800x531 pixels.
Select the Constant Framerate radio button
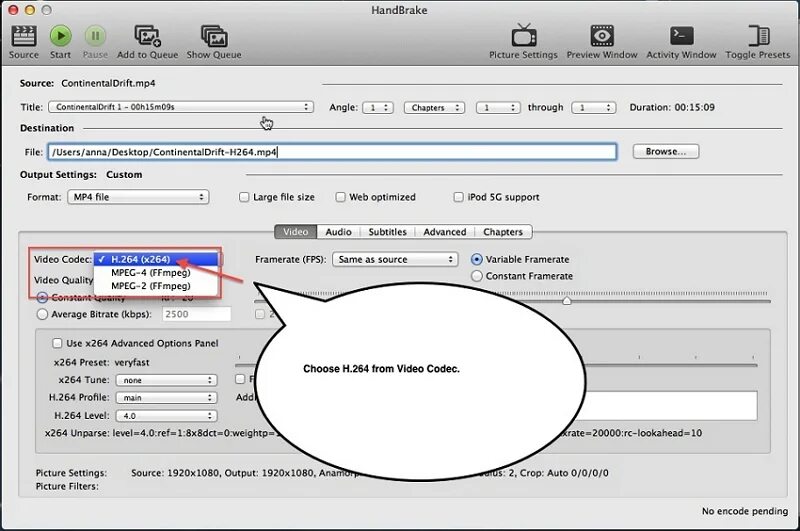[477, 276]
